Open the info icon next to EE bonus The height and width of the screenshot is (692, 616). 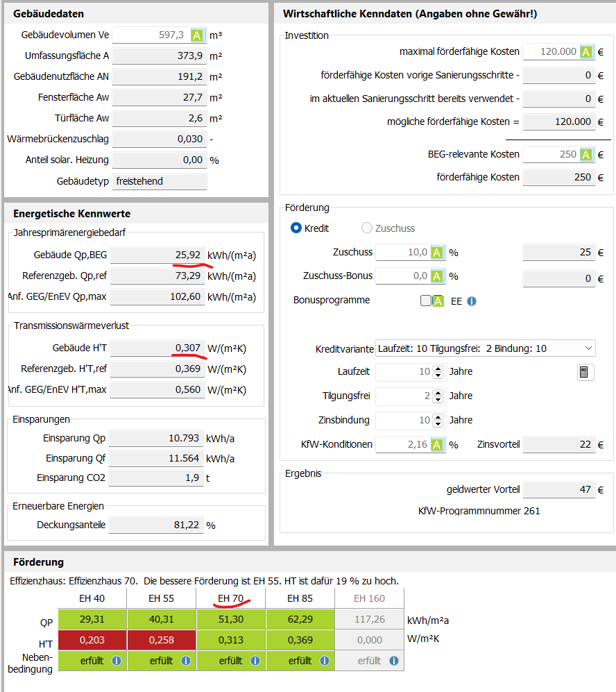pos(472,301)
